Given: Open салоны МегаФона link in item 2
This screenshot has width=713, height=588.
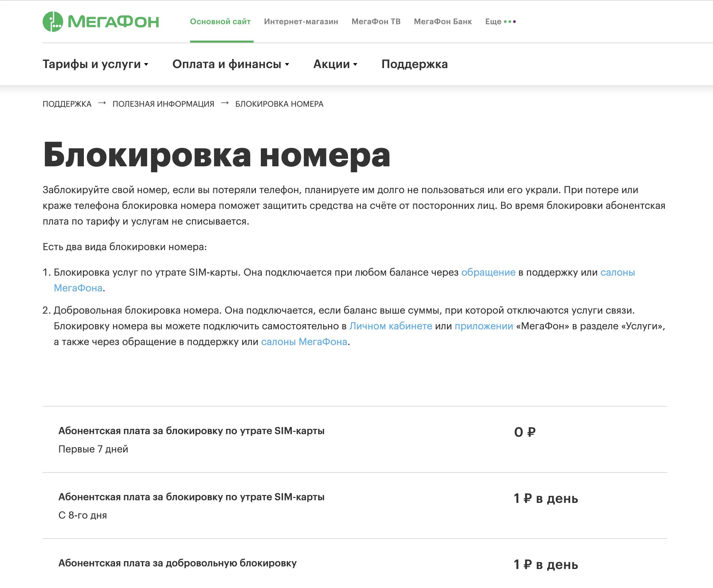Looking at the screenshot, I should (x=304, y=342).
